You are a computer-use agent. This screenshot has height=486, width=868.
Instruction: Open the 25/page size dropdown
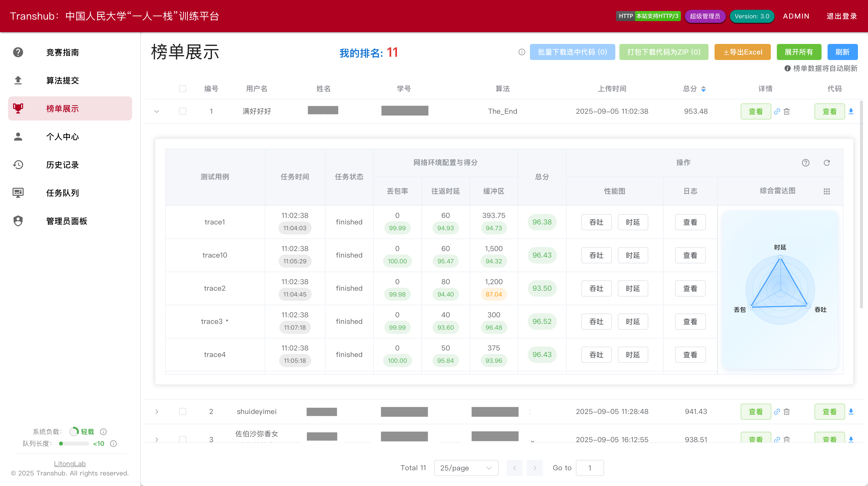click(x=466, y=468)
